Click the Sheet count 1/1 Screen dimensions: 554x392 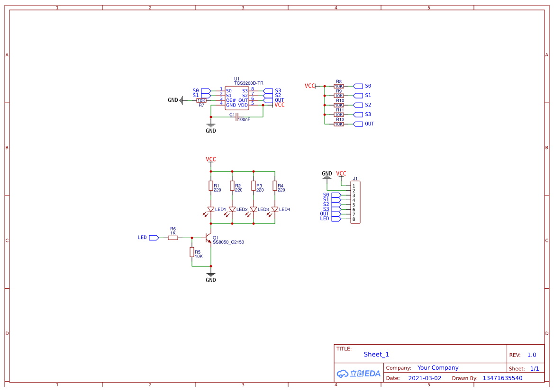(x=535, y=369)
